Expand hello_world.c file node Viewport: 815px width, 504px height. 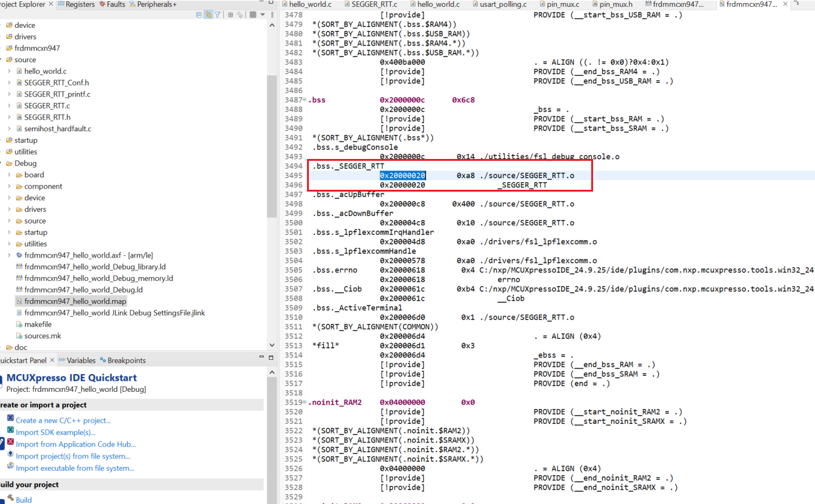(x=9, y=71)
